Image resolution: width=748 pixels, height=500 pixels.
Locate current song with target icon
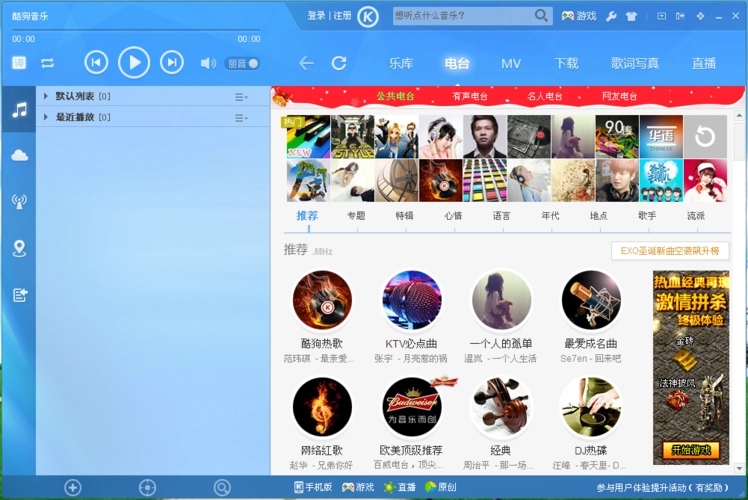point(147,488)
